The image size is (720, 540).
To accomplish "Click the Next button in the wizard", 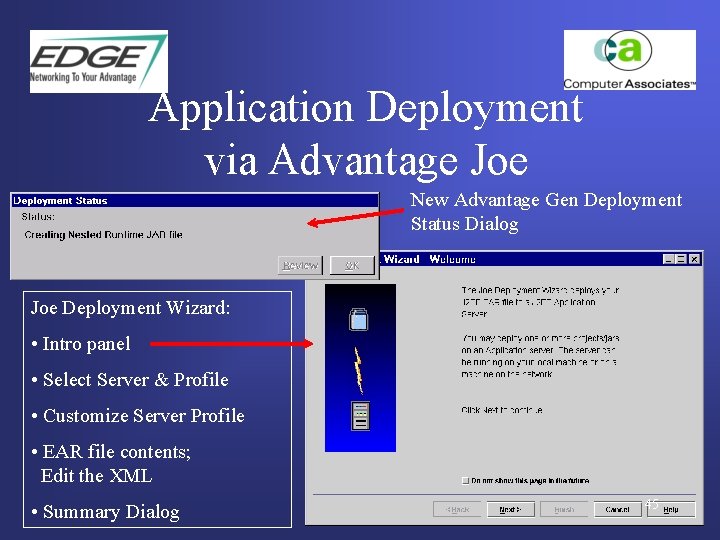I will (511, 509).
